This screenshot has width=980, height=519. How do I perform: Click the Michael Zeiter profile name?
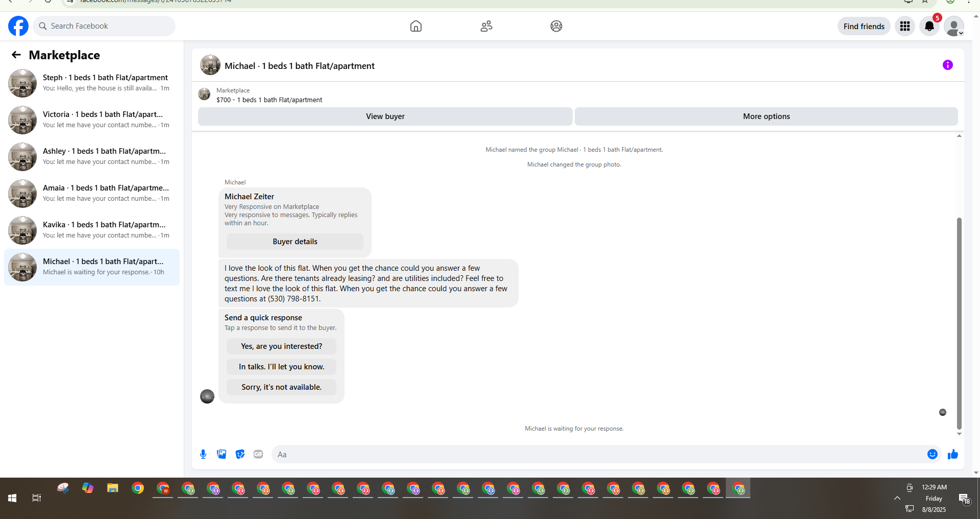click(x=250, y=197)
